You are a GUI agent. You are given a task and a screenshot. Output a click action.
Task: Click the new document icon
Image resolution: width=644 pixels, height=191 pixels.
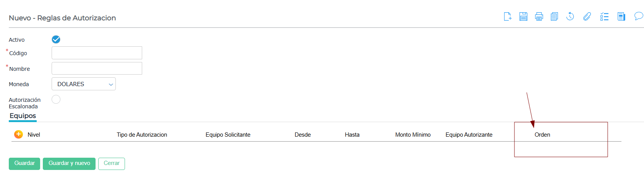508,16
